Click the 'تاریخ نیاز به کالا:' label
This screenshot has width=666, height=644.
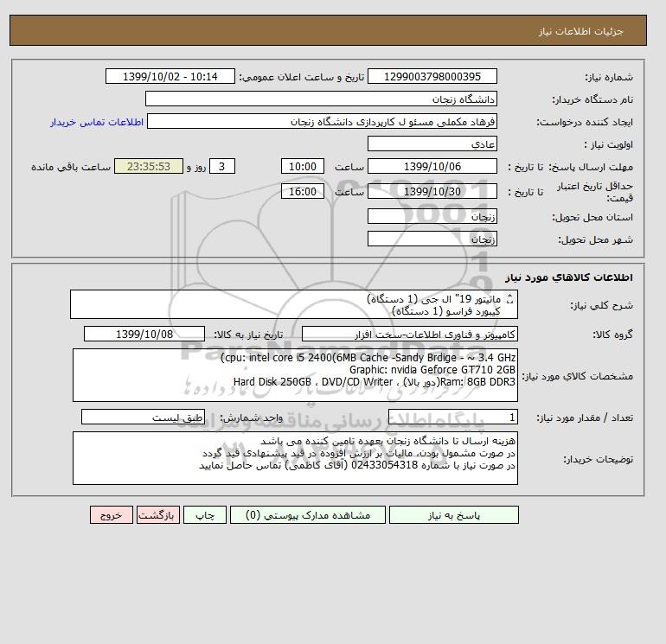pyautogui.click(x=248, y=335)
